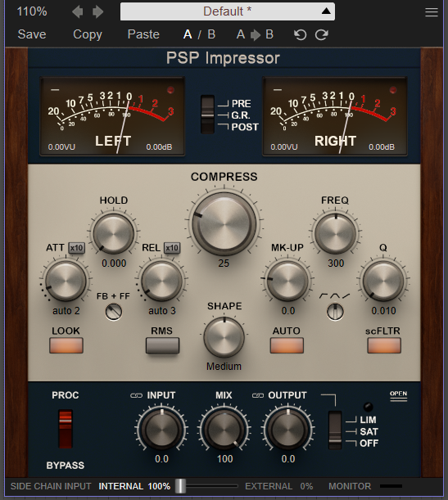Click the COMPRESS knob
The image size is (448, 500).
pos(224,223)
